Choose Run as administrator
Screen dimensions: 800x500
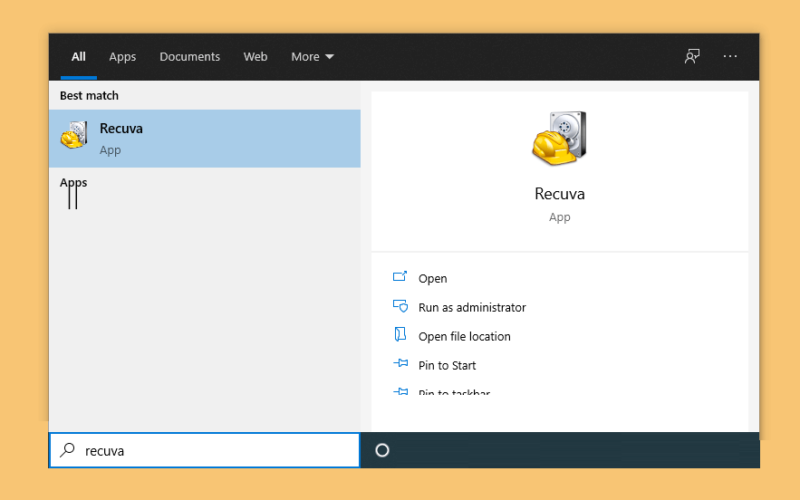coord(472,308)
